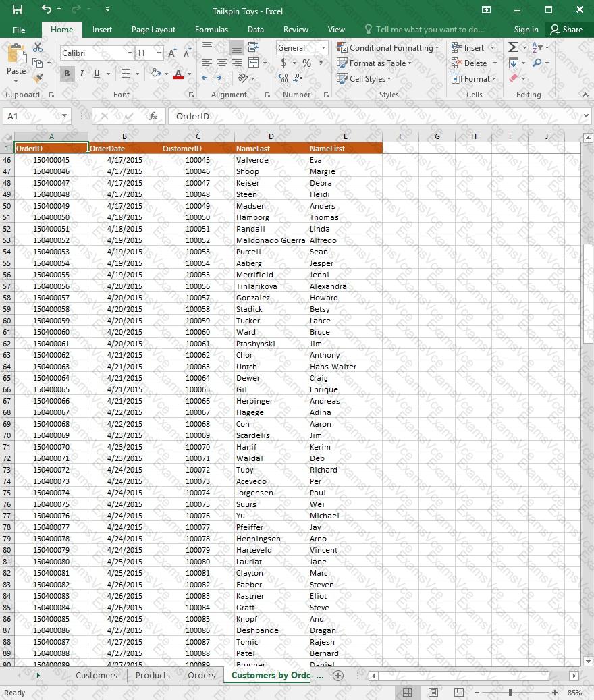
Task: Open the Customers sheet tab
Action: [x=97, y=676]
